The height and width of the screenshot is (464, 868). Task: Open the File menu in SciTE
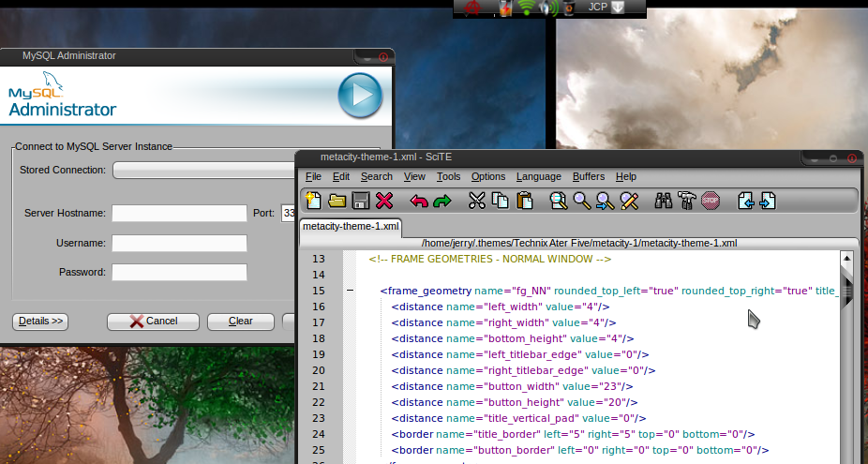[x=313, y=176]
